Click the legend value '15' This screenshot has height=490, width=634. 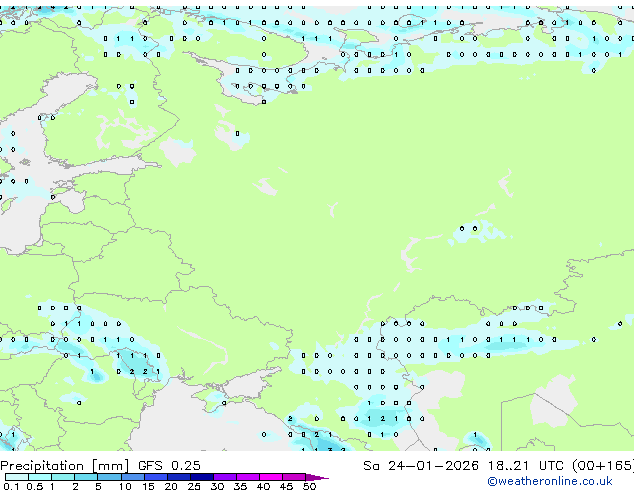click(148, 486)
